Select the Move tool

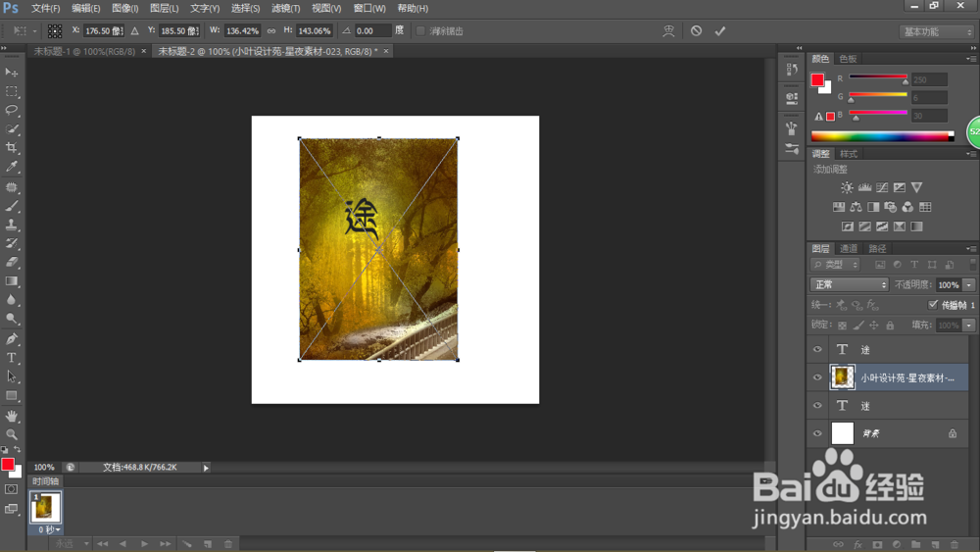pos(11,73)
